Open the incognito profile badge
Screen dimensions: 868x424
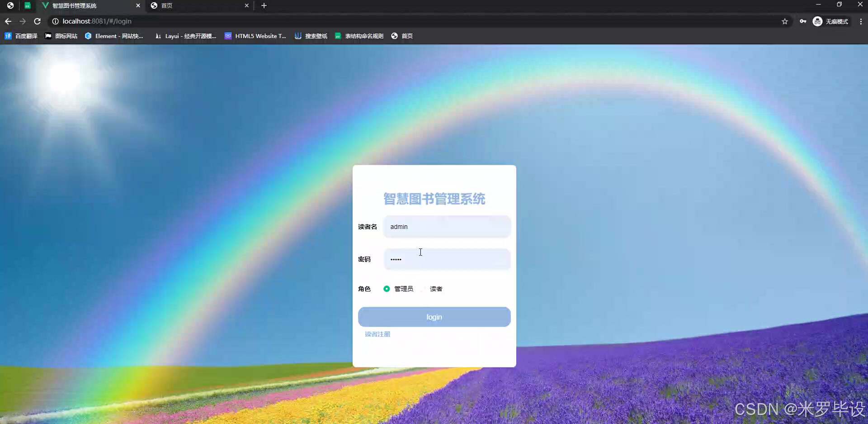830,21
